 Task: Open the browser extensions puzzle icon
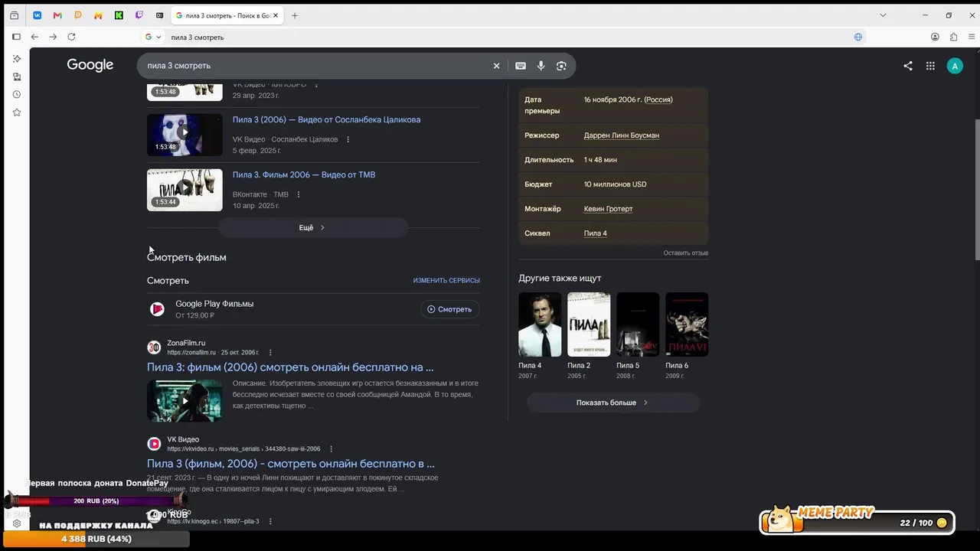tap(953, 37)
